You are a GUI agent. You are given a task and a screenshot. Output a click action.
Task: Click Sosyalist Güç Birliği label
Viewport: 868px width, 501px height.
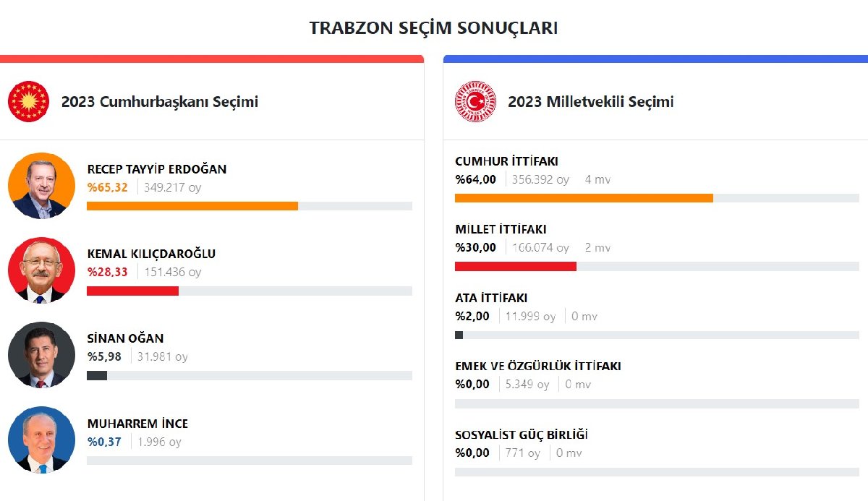521,434
